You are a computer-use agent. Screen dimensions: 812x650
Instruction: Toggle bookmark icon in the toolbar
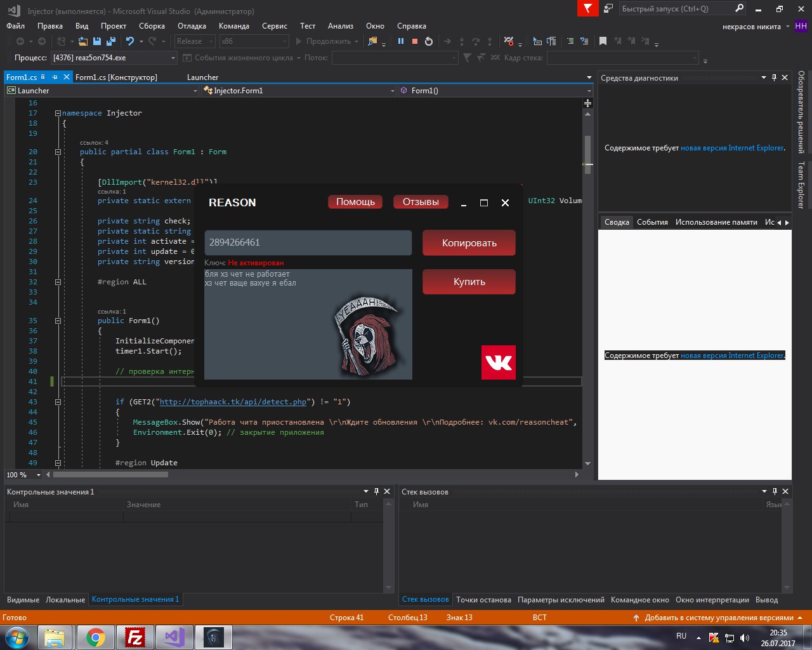[x=603, y=41]
